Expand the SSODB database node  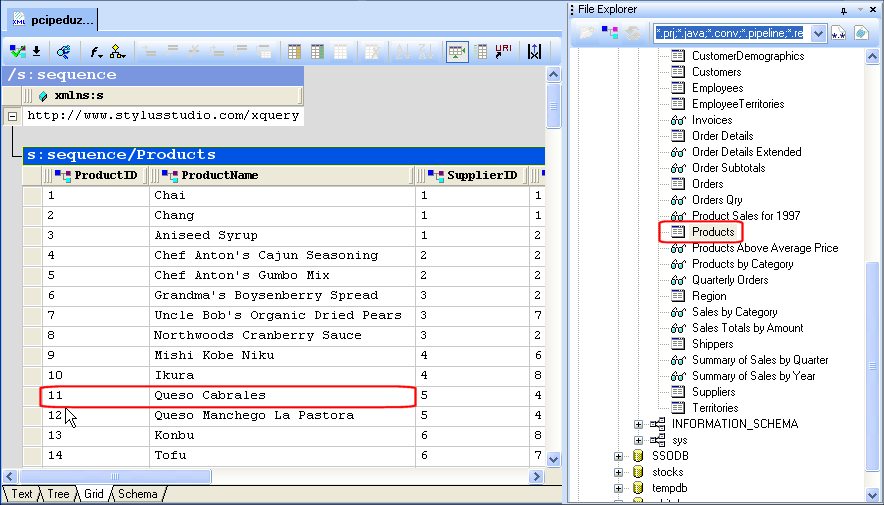(x=618, y=456)
